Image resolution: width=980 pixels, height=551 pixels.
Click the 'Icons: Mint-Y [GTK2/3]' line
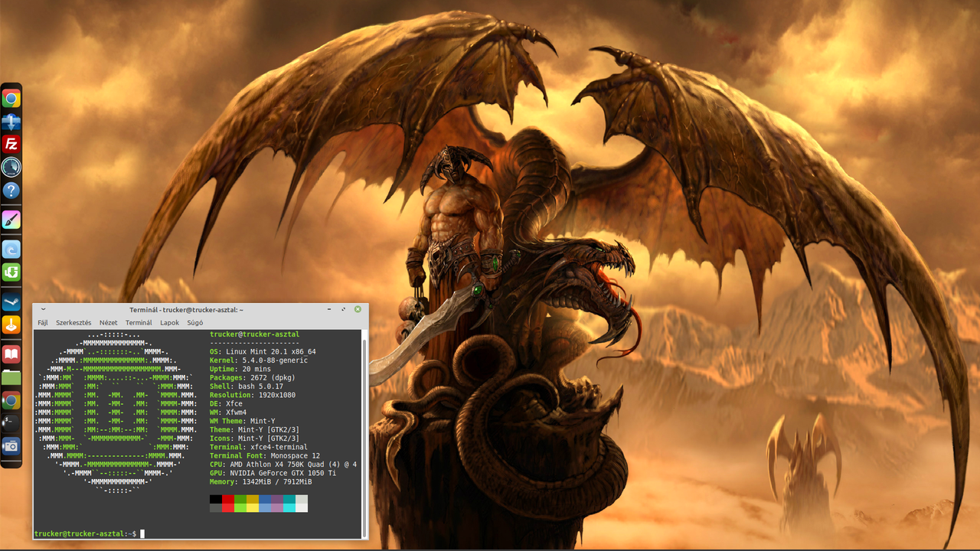tap(254, 439)
